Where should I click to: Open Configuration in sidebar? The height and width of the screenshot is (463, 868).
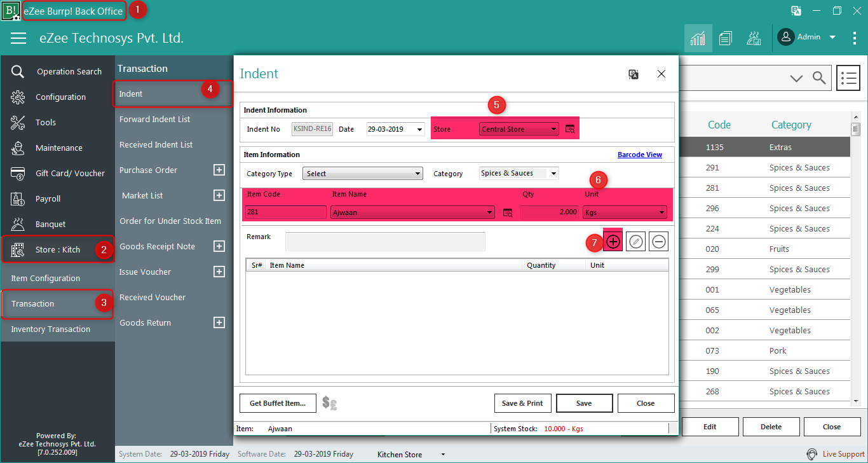(57, 97)
